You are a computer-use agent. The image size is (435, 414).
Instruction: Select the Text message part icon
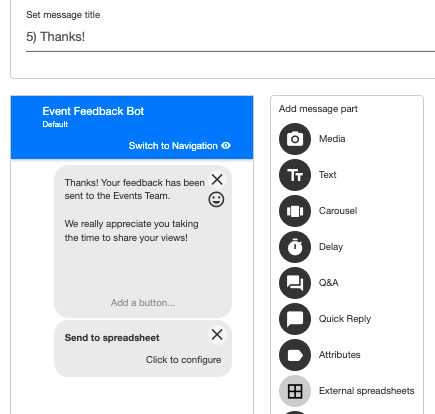(295, 175)
